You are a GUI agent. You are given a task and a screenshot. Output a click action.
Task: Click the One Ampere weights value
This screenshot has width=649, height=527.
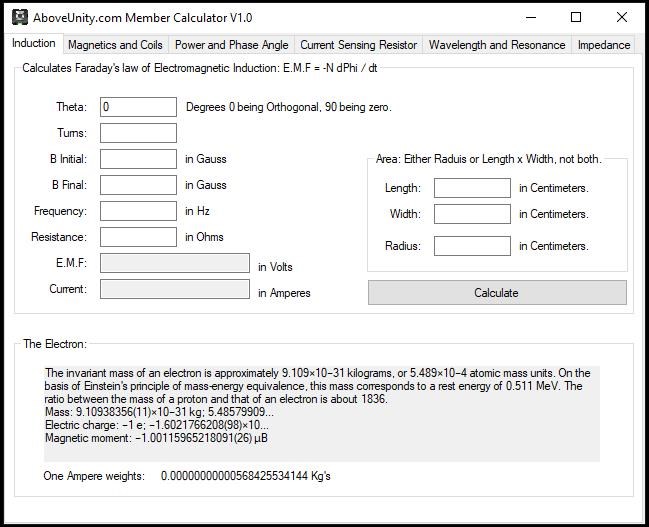245,476
